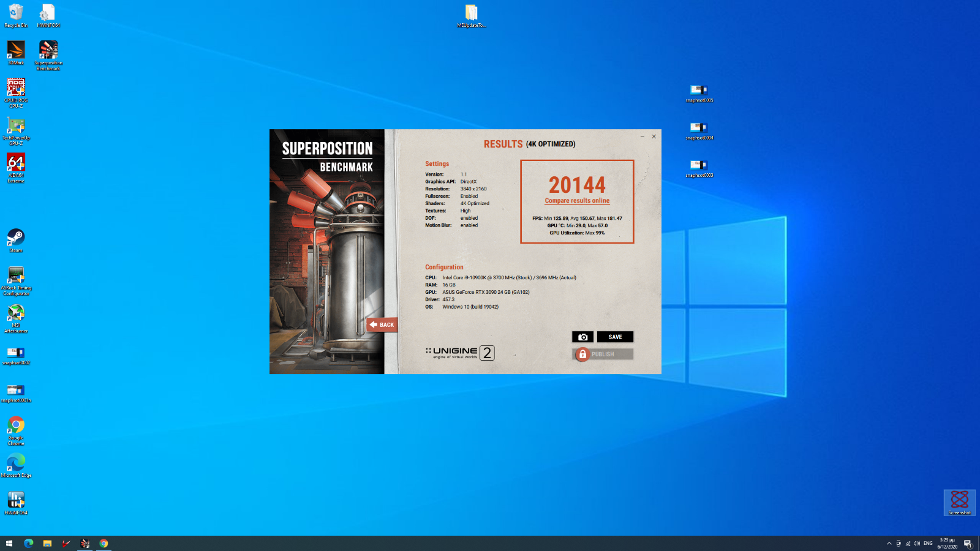Click the BACK arrow button
Image resolution: width=980 pixels, height=551 pixels.
tap(382, 324)
